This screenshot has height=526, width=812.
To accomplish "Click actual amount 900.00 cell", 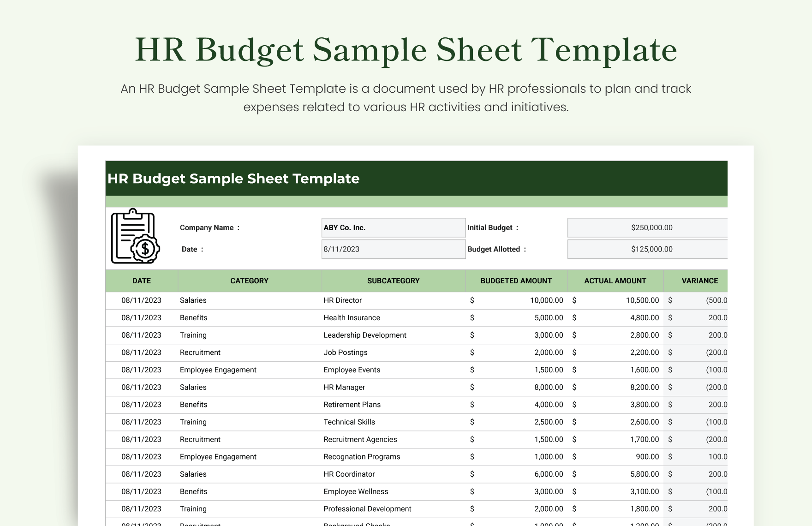I will (x=615, y=457).
